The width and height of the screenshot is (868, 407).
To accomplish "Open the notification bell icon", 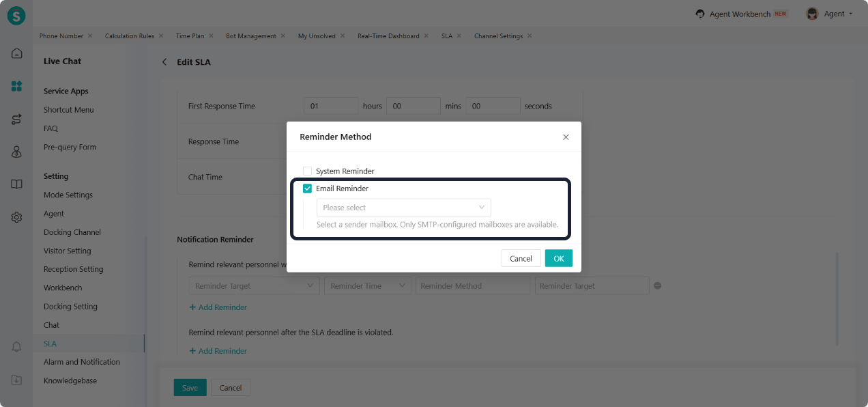I will point(17,347).
